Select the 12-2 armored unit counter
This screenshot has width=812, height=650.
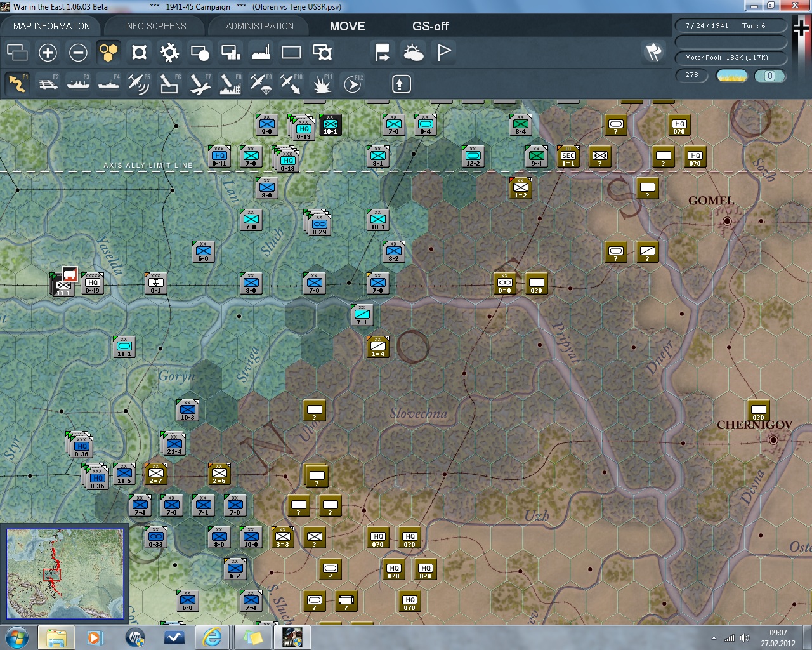pos(473,156)
